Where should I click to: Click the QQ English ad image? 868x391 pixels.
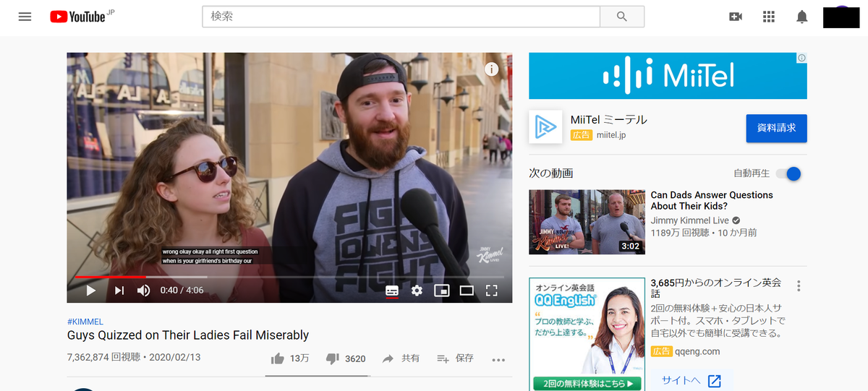pyautogui.click(x=587, y=335)
